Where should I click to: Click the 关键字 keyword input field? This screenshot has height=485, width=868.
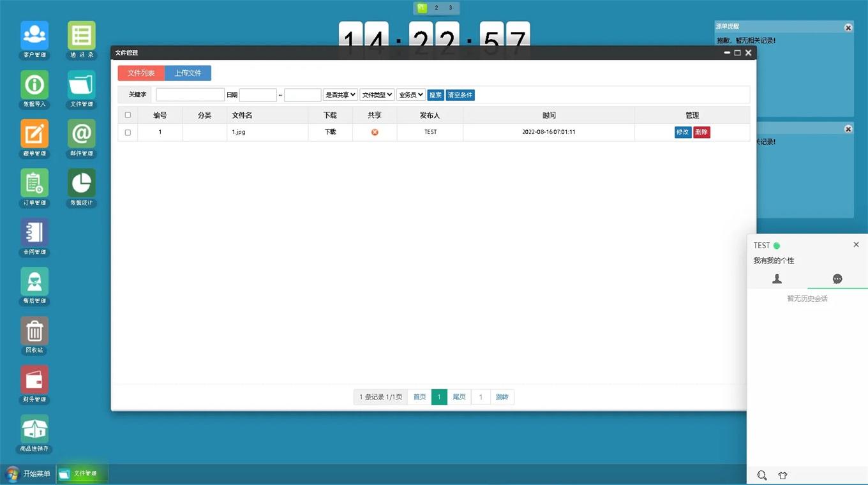[190, 94]
